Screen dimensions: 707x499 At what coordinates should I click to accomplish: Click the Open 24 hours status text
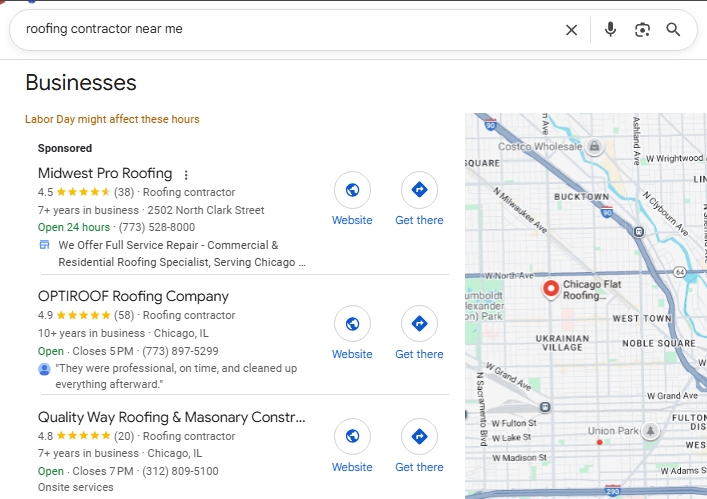tap(74, 227)
